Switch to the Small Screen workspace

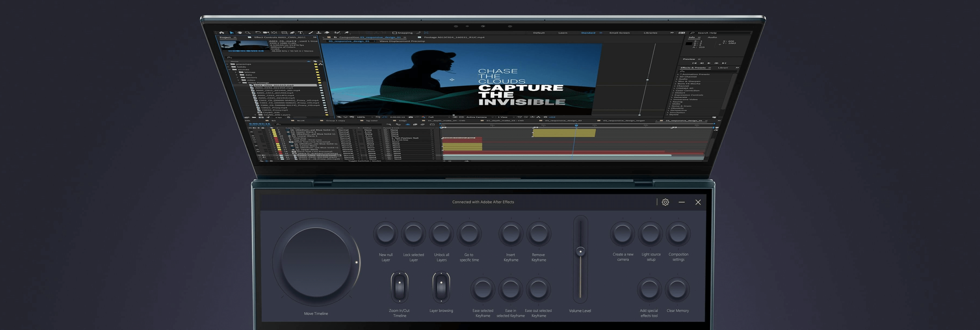pyautogui.click(x=620, y=33)
